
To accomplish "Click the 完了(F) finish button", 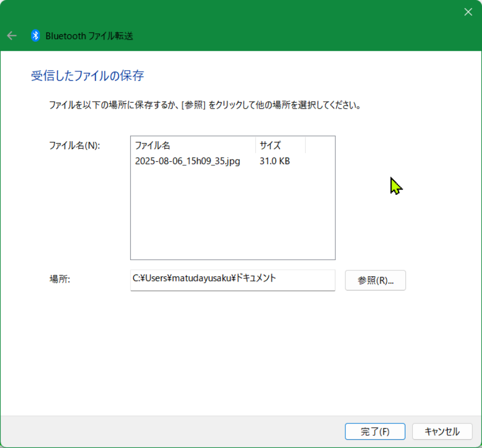I will [x=375, y=431].
